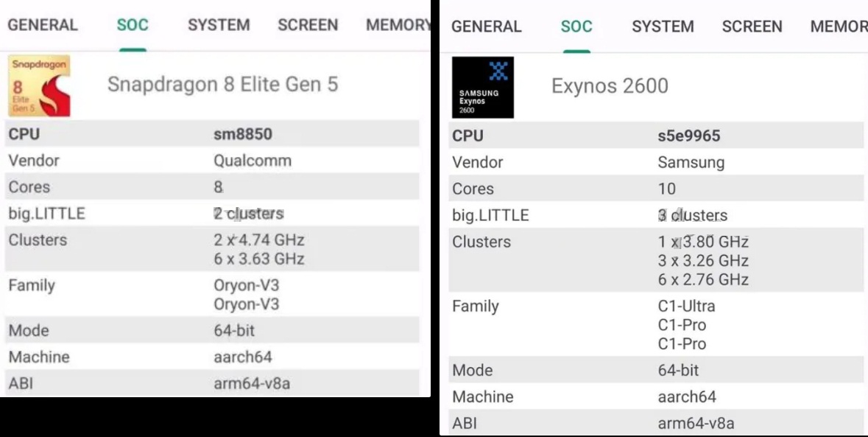The width and height of the screenshot is (868, 437).
Task: Select the sm8850 CPU value
Action: pos(243,134)
